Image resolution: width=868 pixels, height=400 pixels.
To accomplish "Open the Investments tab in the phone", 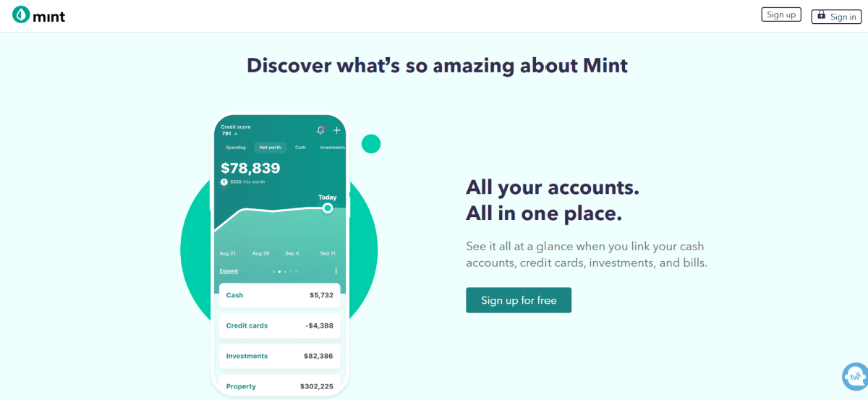I will pyautogui.click(x=332, y=148).
